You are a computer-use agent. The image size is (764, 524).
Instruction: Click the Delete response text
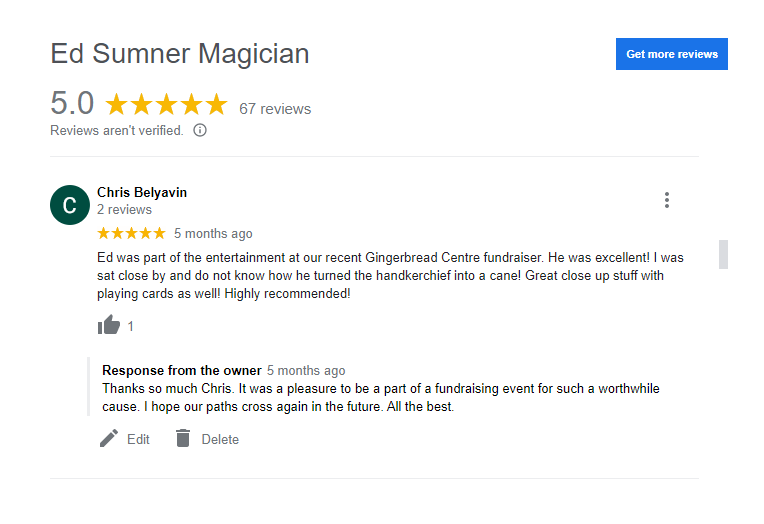point(220,439)
